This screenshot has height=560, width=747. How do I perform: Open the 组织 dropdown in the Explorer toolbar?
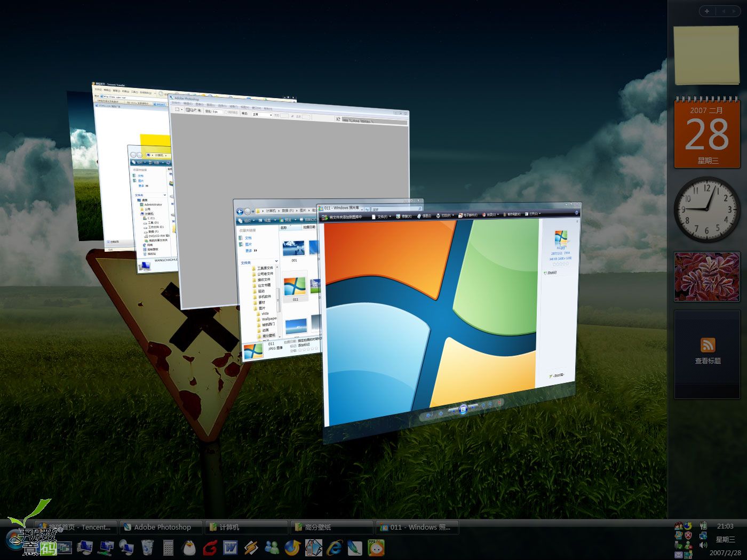point(248,220)
